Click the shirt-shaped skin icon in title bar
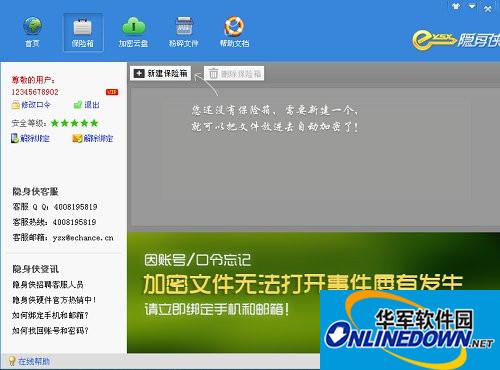This screenshot has height=370, width=500. pyautogui.click(x=456, y=6)
